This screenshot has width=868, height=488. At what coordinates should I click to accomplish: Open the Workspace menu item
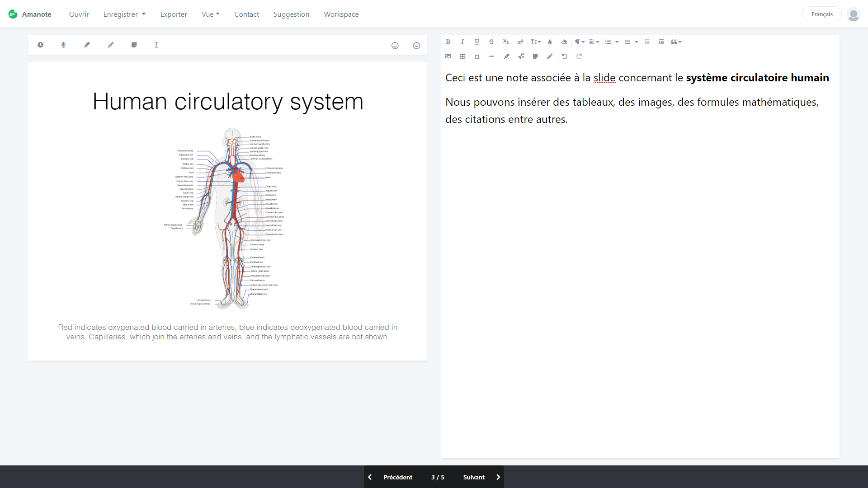pyautogui.click(x=341, y=14)
